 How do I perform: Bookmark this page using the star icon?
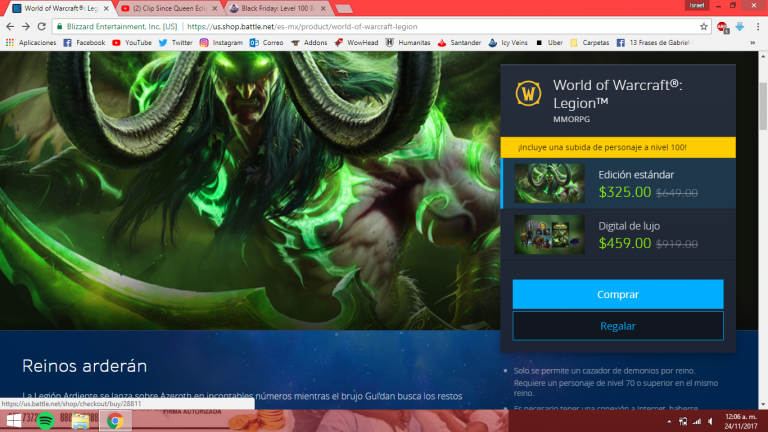[704, 26]
